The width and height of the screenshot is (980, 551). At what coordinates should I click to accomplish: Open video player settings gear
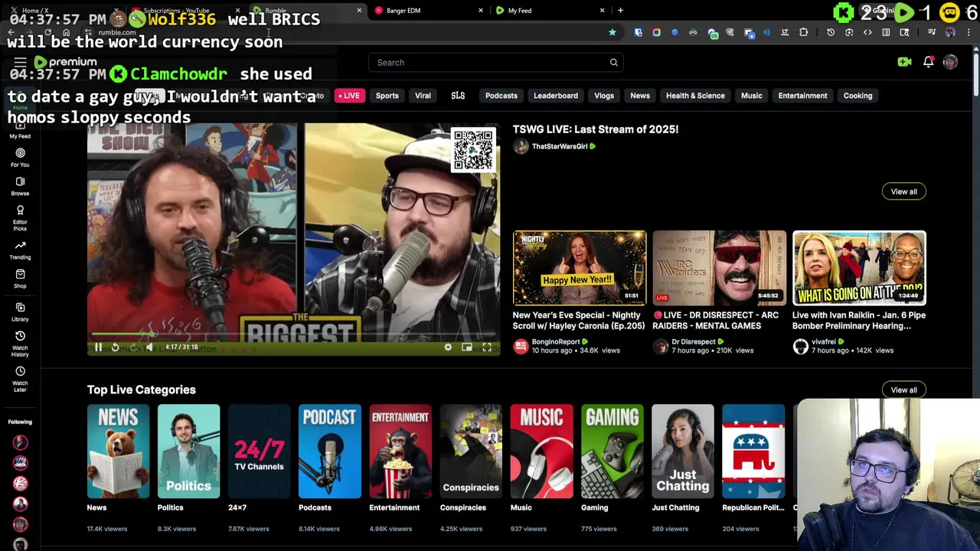point(448,347)
